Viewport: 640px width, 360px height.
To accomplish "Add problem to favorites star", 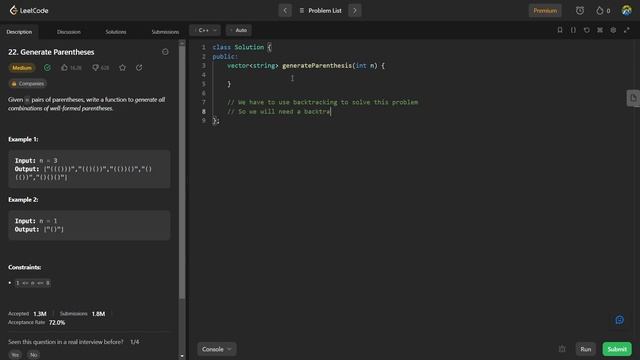I will 122,68.
